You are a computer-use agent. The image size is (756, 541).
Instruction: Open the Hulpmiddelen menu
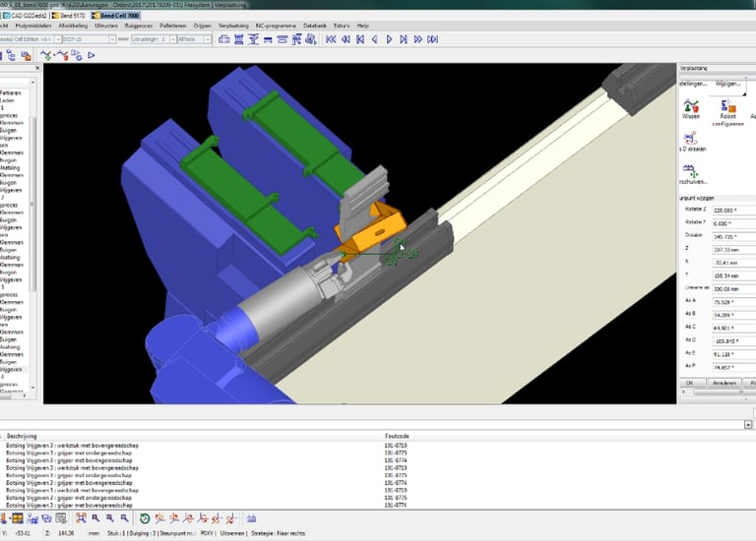pyautogui.click(x=33, y=26)
